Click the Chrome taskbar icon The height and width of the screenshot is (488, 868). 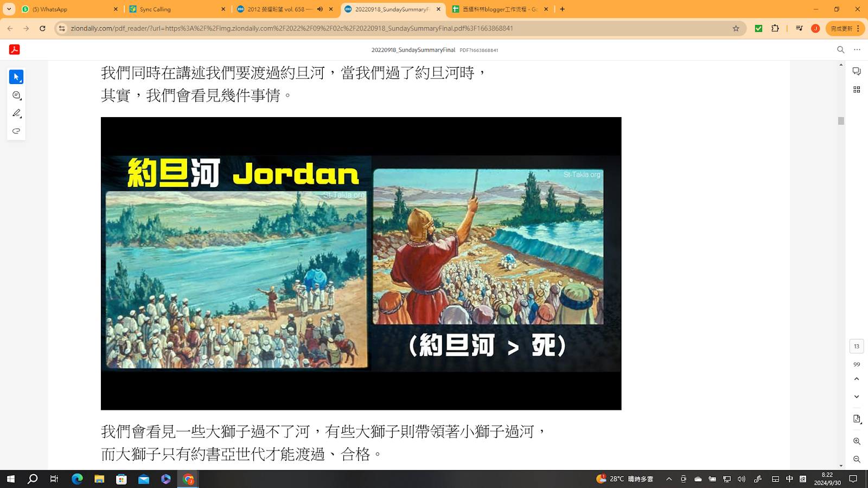click(188, 479)
